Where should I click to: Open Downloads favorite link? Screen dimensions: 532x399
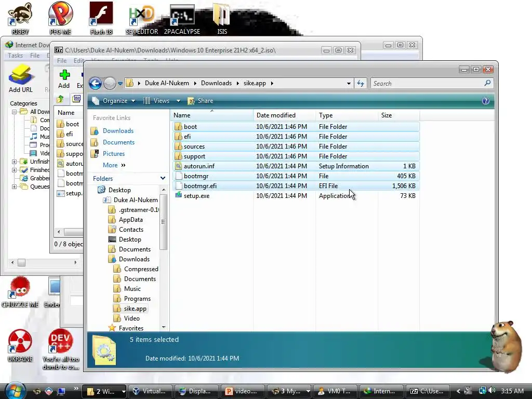[118, 130]
